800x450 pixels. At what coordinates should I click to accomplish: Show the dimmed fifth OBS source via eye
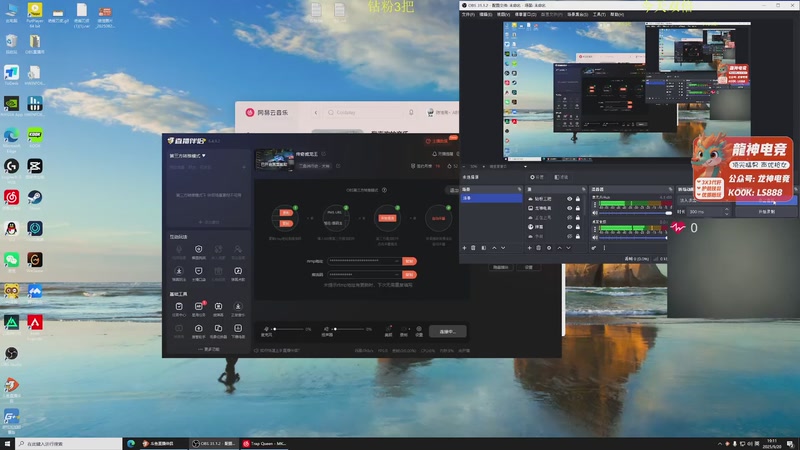[569, 236]
